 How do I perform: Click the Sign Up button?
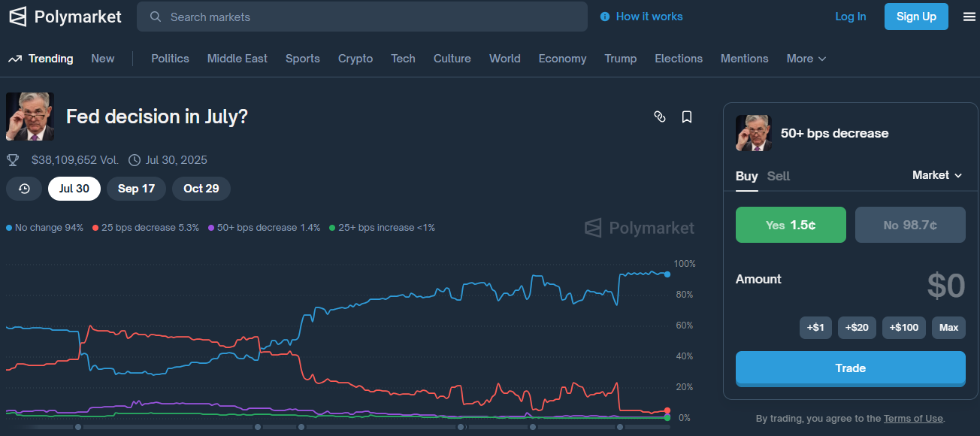pyautogui.click(x=916, y=17)
